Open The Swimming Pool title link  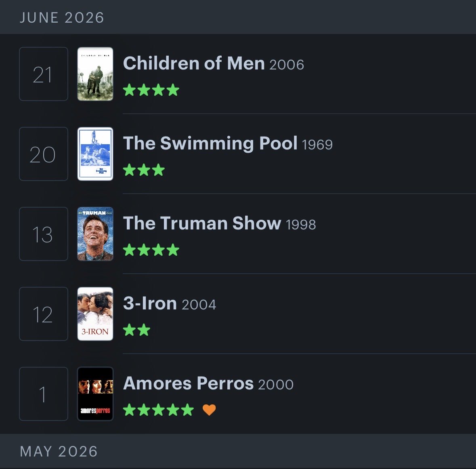(210, 143)
